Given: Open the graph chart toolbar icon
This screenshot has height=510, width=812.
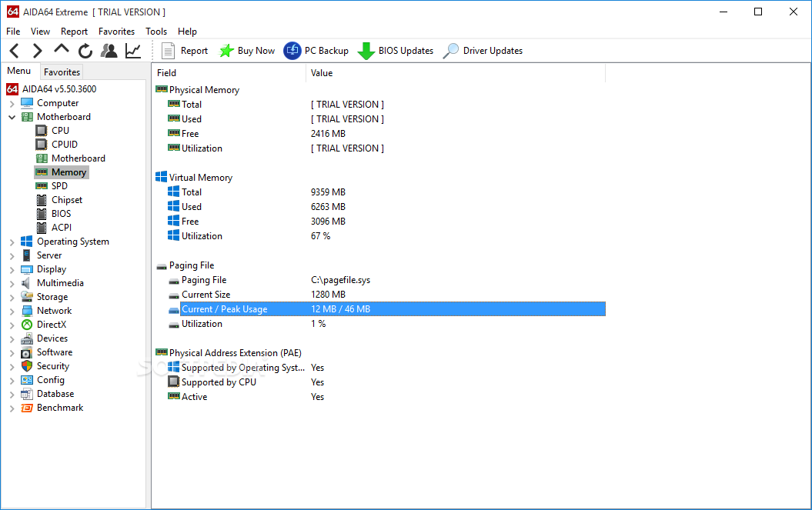Looking at the screenshot, I should click(133, 51).
